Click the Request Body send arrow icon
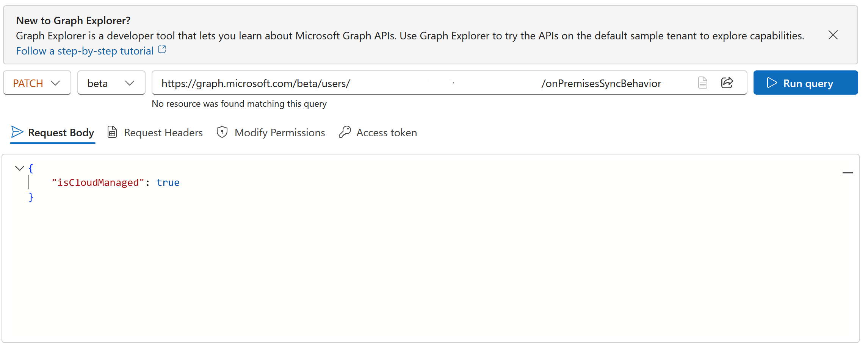The image size is (868, 343). tap(17, 132)
